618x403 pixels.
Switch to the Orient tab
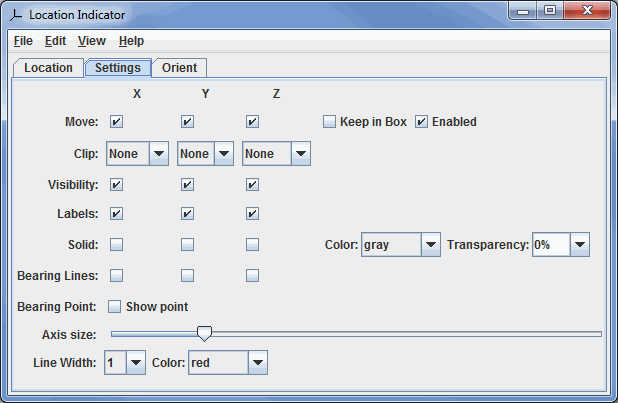179,68
